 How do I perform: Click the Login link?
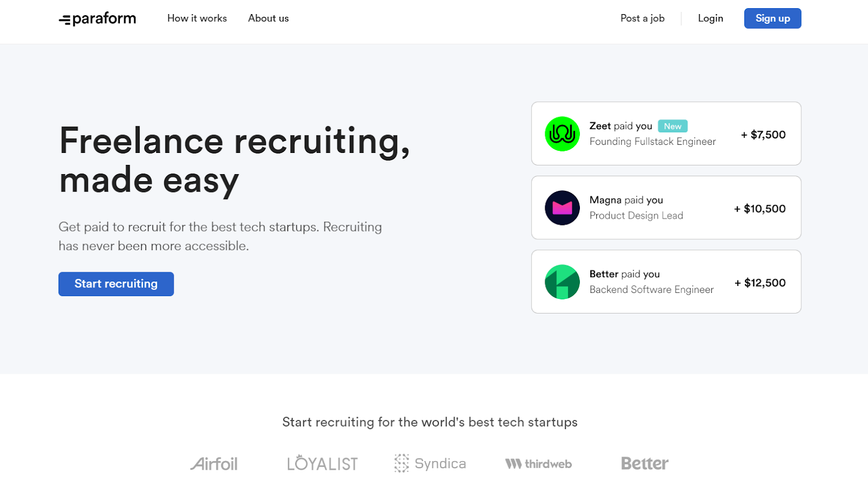tap(710, 18)
